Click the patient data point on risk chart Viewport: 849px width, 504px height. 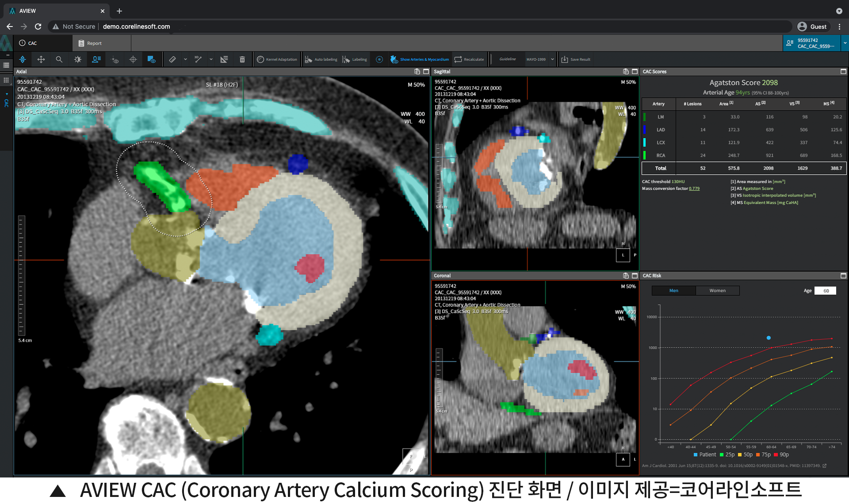coord(769,338)
